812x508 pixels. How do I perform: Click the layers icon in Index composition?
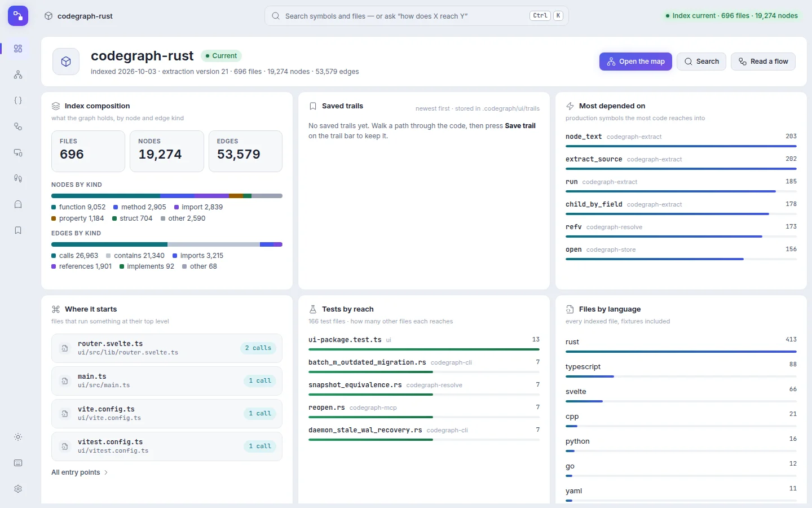56,106
